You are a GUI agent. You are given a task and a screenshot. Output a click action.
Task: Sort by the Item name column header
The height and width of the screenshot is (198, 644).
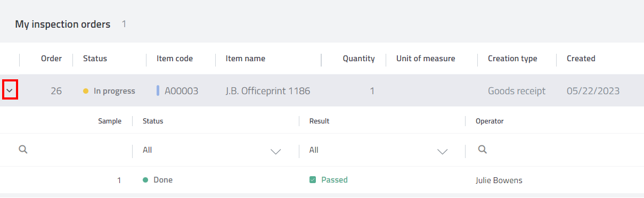246,59
